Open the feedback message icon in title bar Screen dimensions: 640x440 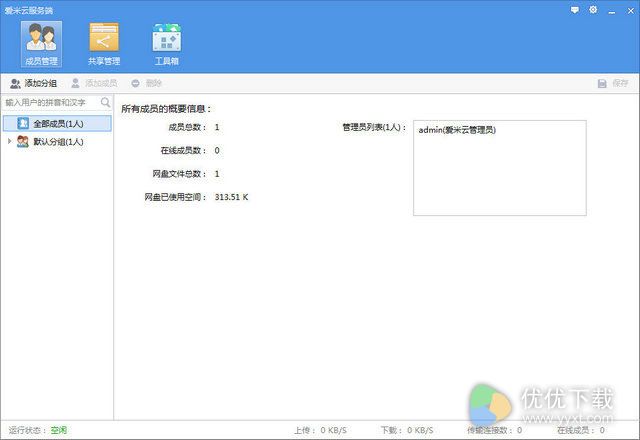(574, 10)
